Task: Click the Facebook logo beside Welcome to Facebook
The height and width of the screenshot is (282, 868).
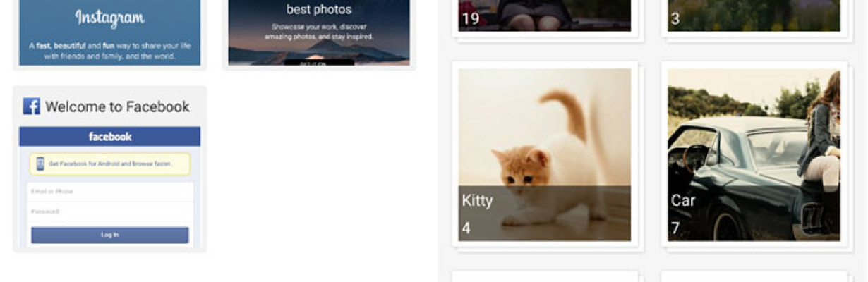Action: coord(31,106)
